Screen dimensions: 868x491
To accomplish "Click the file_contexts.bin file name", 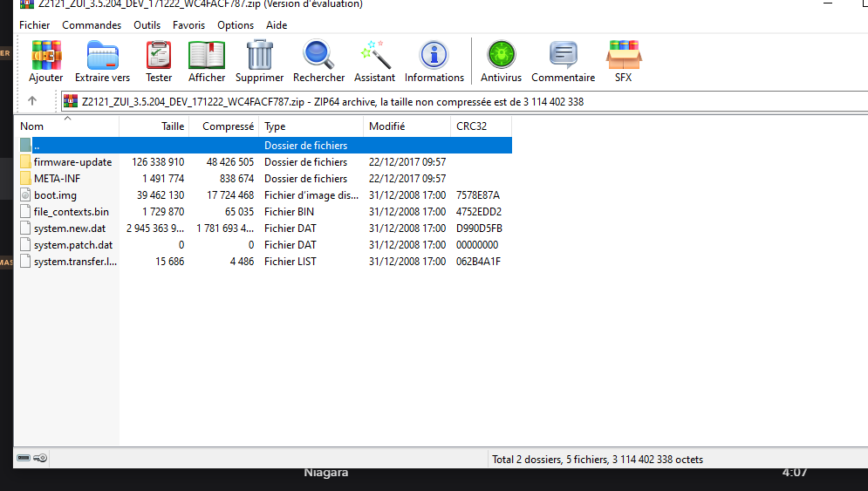I will [x=72, y=211].
